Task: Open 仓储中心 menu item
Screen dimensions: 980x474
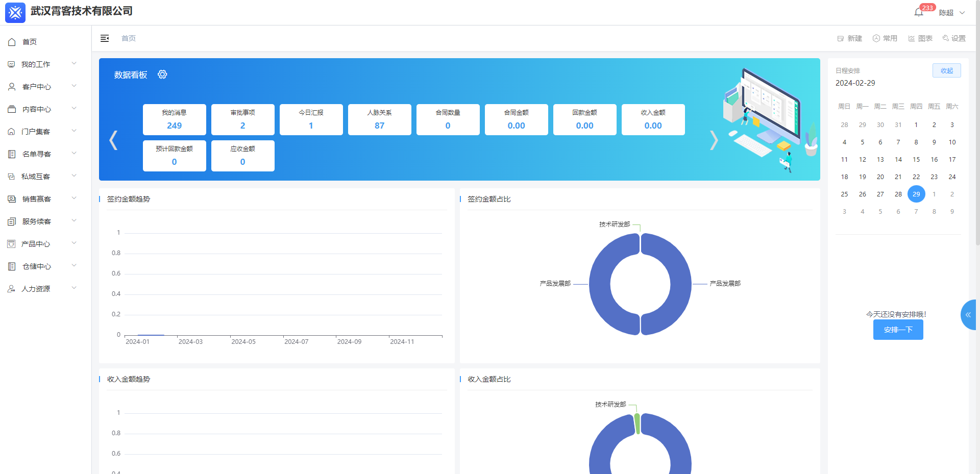Action: point(45,266)
